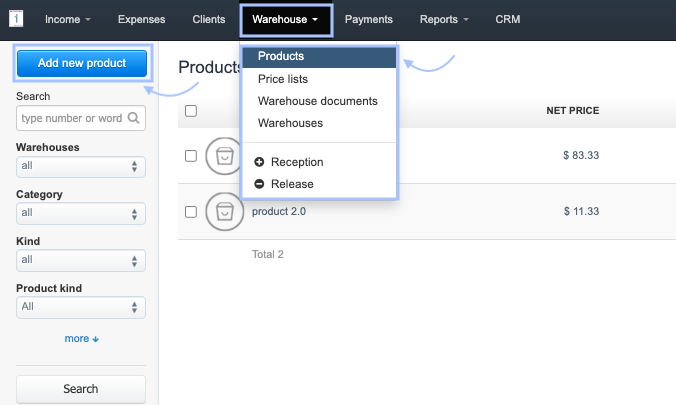
Task: Click the first product's basket thumbnail icon
Action: [223, 155]
